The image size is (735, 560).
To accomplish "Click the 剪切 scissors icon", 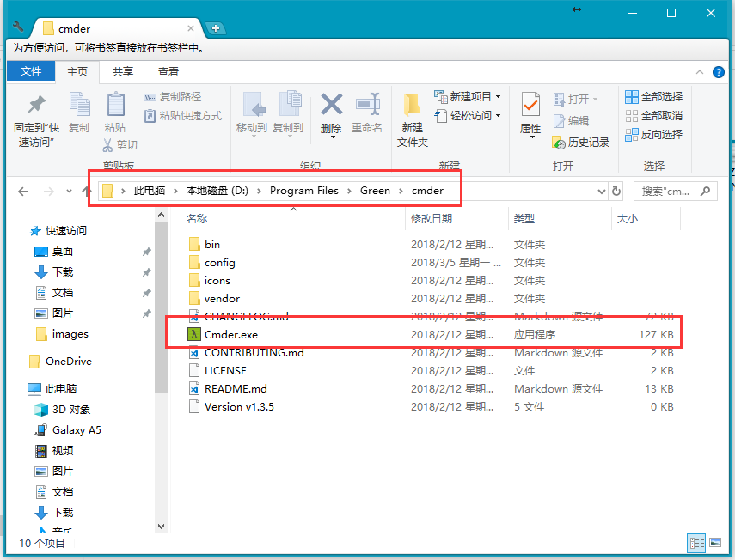I will click(x=107, y=145).
